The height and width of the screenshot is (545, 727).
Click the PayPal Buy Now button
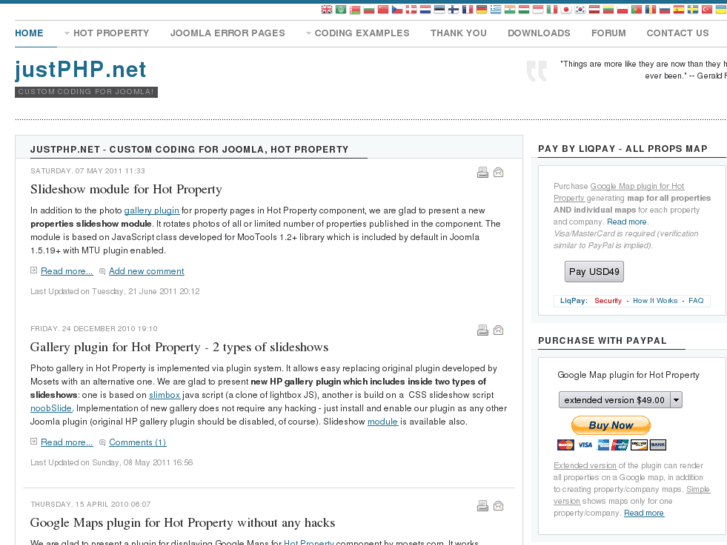(x=611, y=425)
